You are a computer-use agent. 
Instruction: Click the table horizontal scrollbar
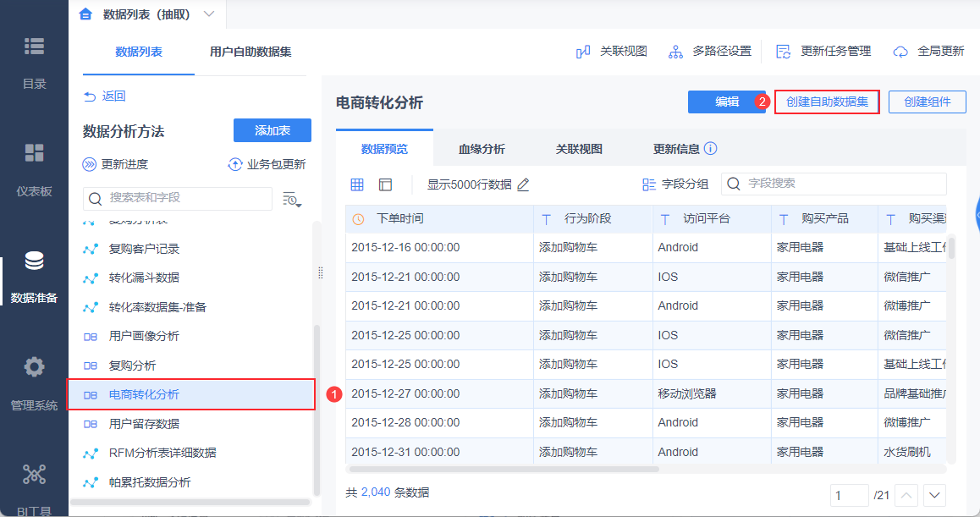(504, 469)
